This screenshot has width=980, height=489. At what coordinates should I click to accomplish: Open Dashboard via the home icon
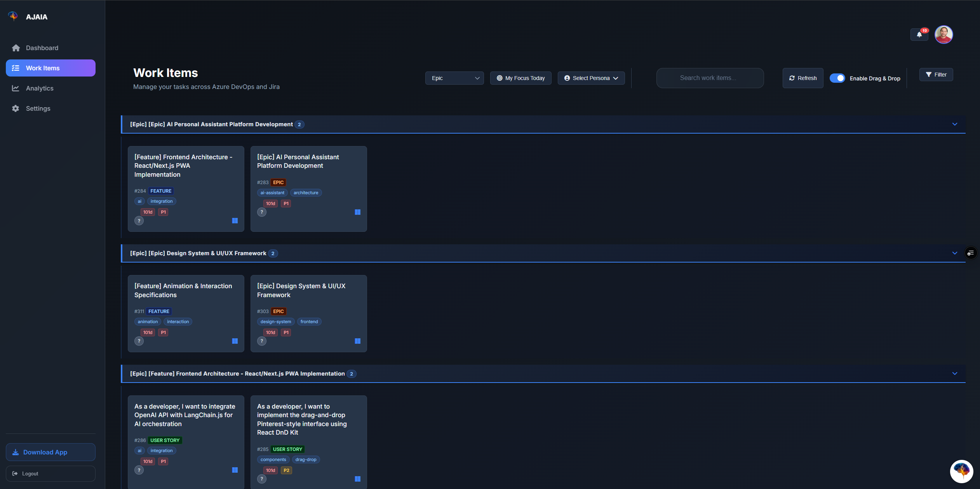(x=16, y=47)
